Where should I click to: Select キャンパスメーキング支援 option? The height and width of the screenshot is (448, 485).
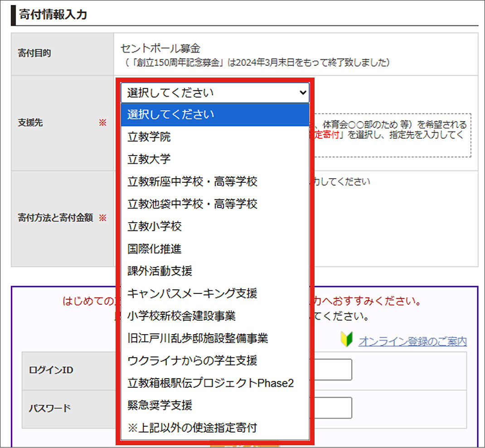(x=215, y=293)
